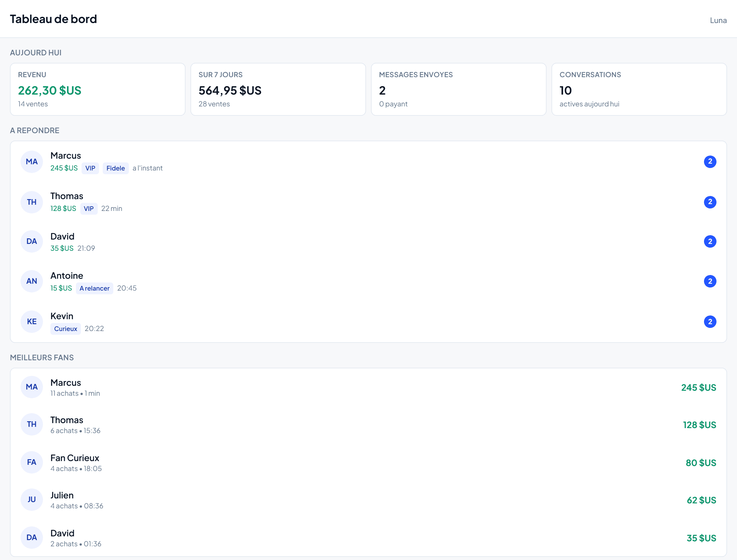
Task: Click the TH avatar beside Thomas 6 achats
Action: (x=32, y=424)
